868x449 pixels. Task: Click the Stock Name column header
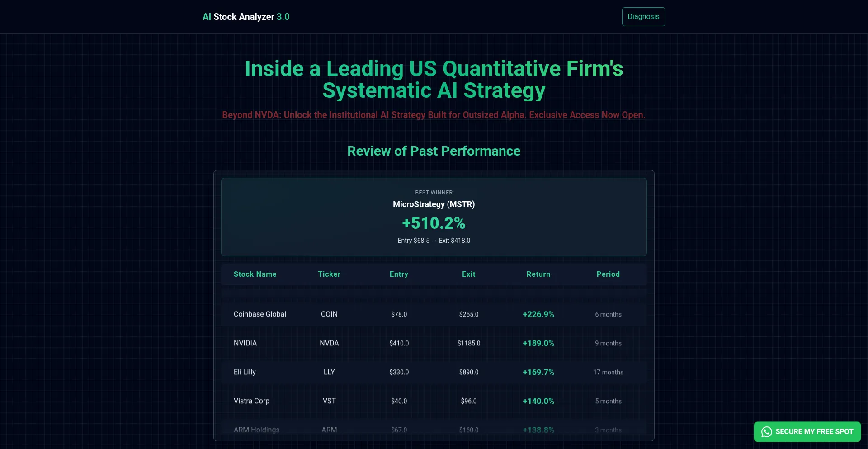coord(255,274)
